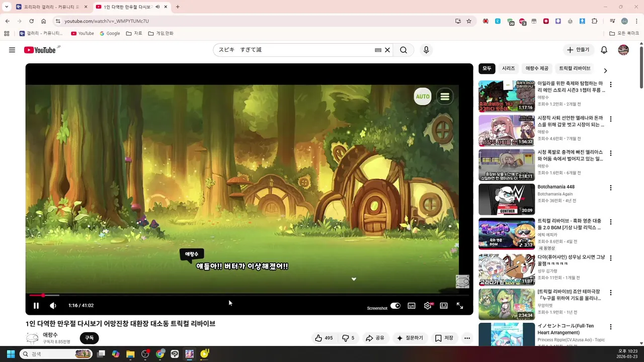644x362 pixels.
Task: Run the search with magnifier button
Action: [404, 50]
